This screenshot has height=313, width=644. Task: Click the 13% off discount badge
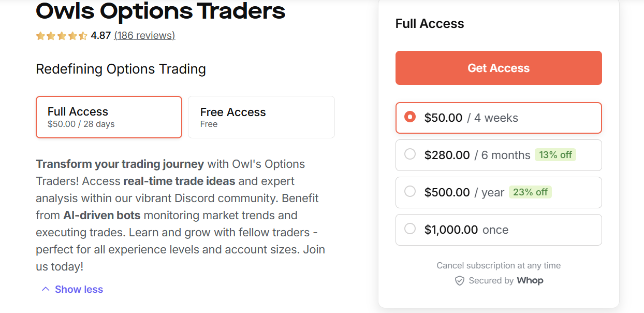(555, 154)
